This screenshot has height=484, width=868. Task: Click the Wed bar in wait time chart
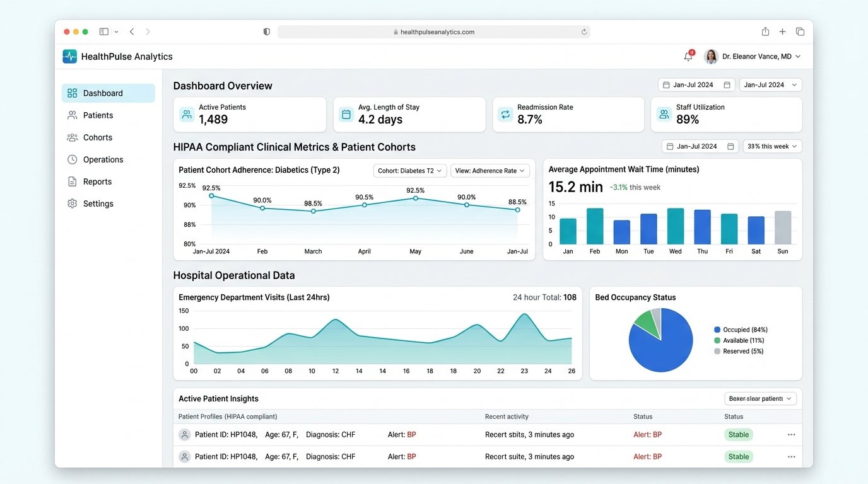point(676,226)
